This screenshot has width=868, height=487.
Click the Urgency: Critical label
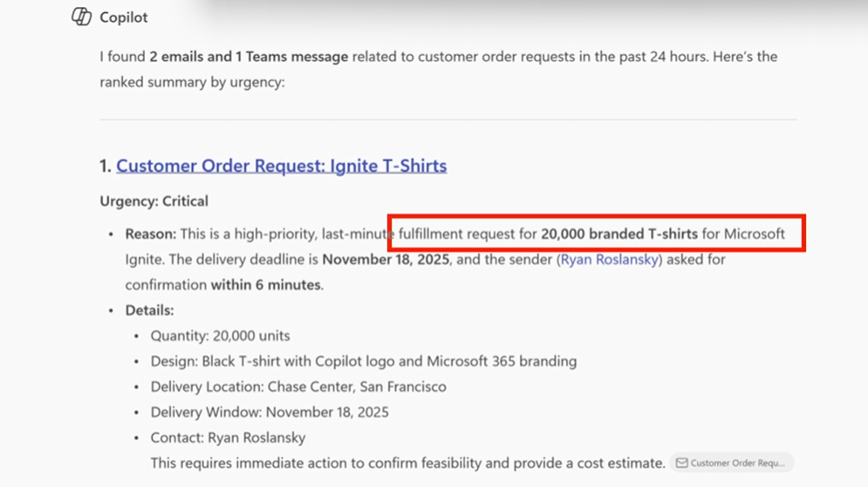[154, 201]
